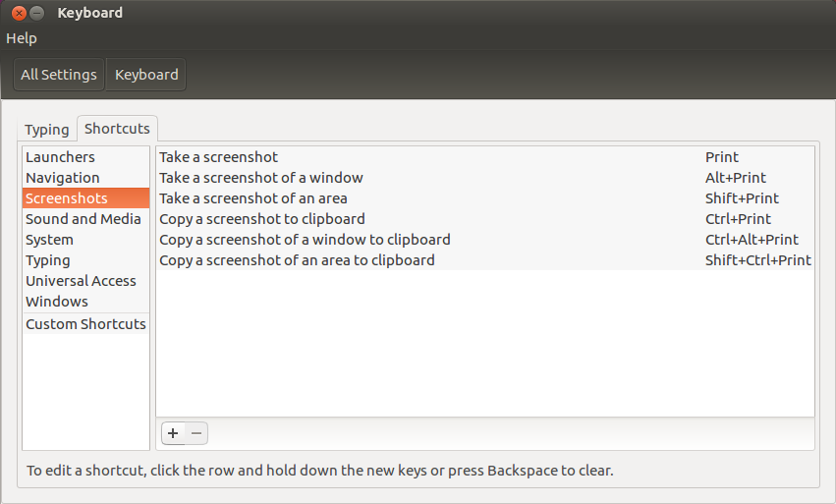This screenshot has height=504, width=836.
Task: Edit "Take a screenshot of a window" shortcut
Action: (261, 178)
